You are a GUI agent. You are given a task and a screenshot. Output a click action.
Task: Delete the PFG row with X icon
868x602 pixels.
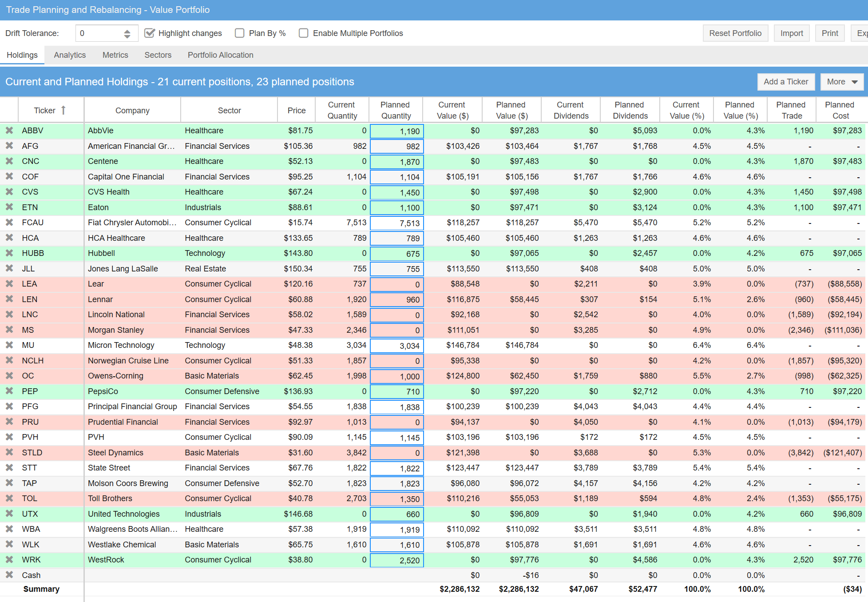click(9, 407)
